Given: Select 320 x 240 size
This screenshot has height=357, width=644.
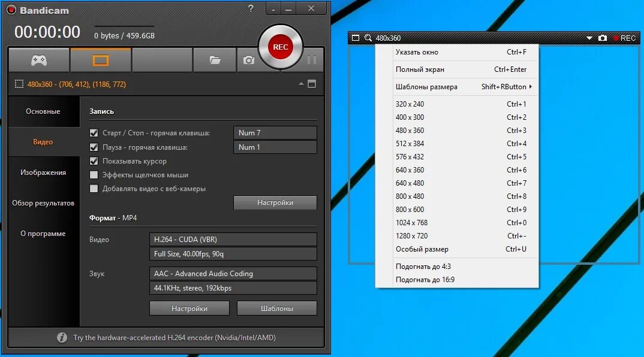Looking at the screenshot, I should click(x=457, y=104).
